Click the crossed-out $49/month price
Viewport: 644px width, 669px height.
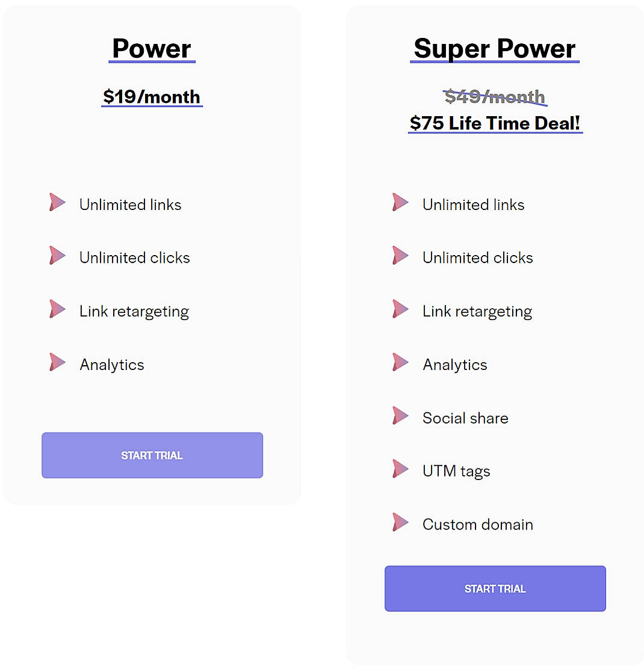click(x=495, y=96)
